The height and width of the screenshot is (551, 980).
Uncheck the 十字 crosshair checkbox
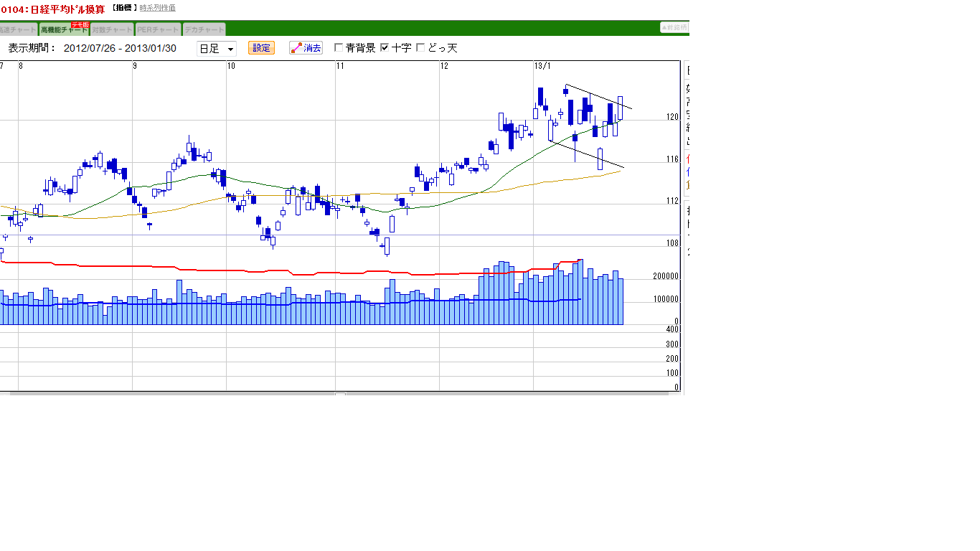tap(385, 48)
